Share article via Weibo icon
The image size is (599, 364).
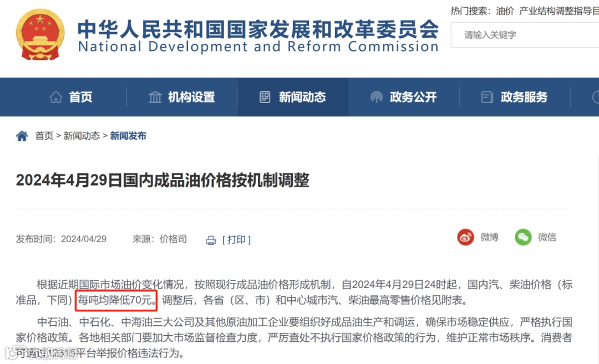[x=465, y=237]
